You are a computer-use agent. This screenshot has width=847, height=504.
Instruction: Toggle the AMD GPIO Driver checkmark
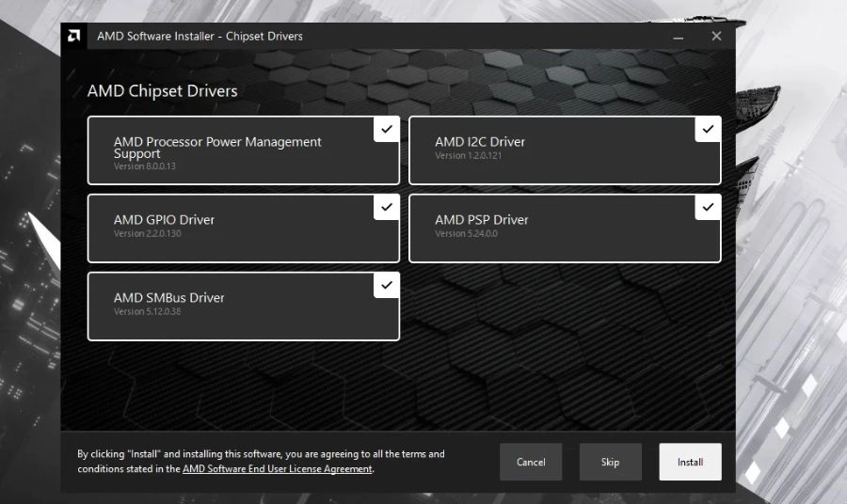pos(386,207)
